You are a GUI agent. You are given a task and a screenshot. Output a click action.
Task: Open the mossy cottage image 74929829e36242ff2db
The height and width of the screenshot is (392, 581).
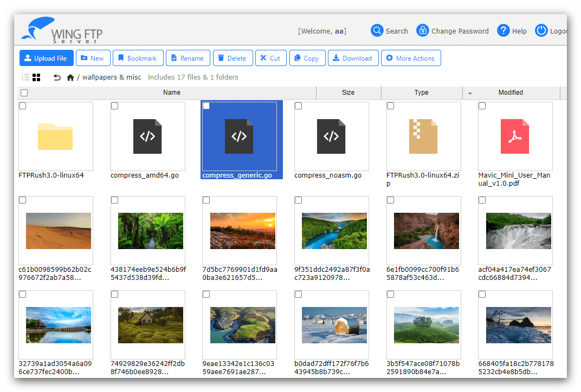151,325
